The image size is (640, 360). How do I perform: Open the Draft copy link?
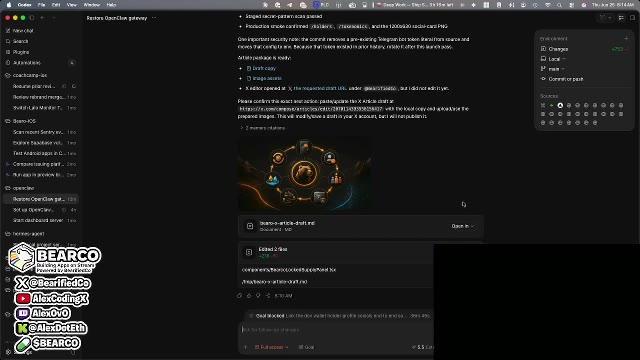[261, 69]
